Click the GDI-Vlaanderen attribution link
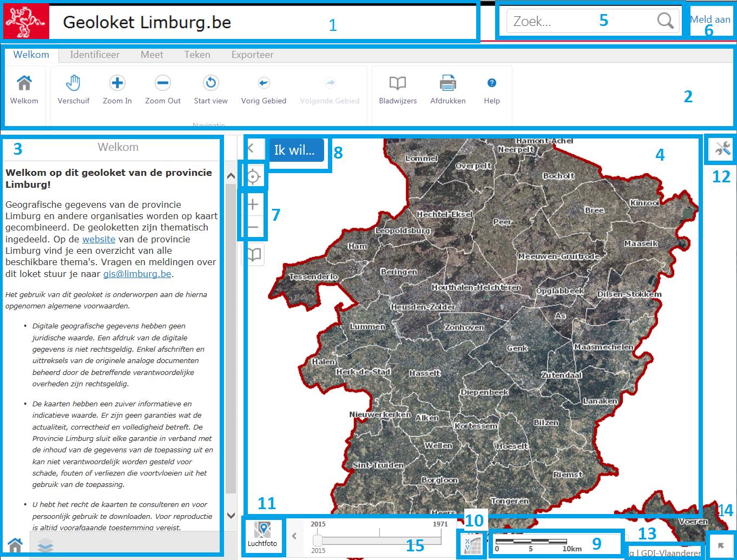737x560 pixels. coord(670,553)
